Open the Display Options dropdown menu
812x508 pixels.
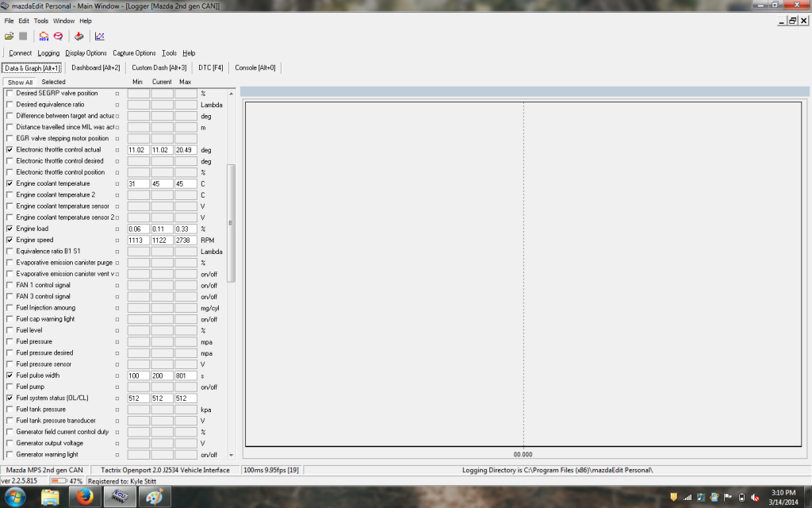pos(86,53)
